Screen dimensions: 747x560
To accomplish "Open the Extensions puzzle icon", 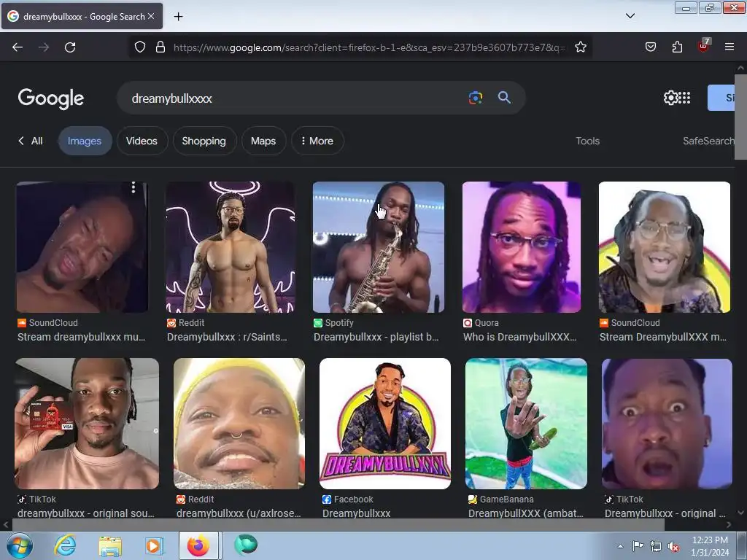I will [677, 47].
